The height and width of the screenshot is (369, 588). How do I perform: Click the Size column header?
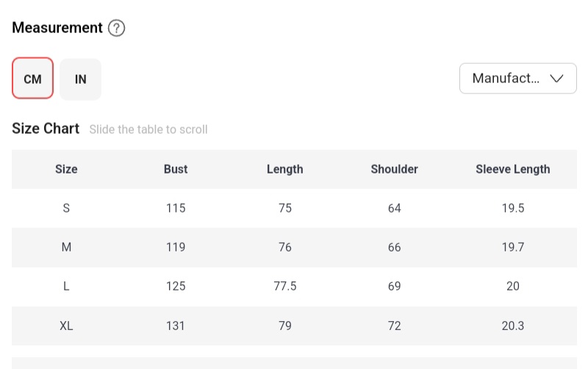[x=66, y=169]
